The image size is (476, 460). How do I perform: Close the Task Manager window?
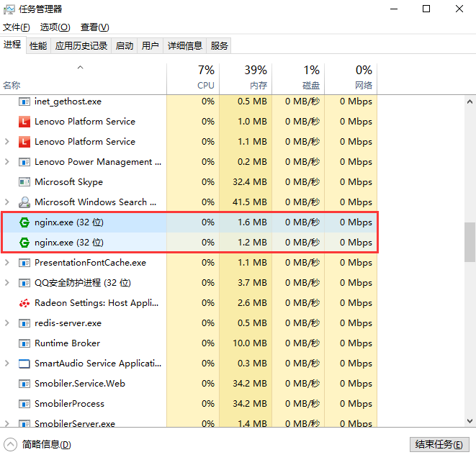coord(459,9)
